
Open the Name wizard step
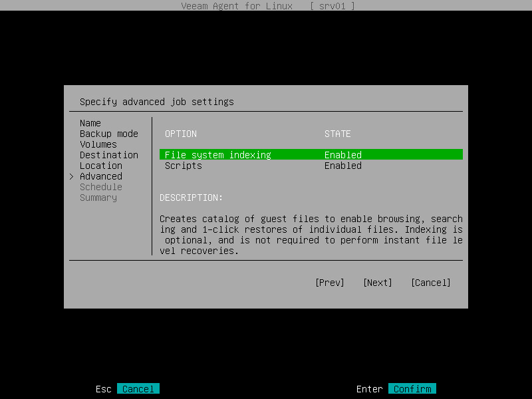90,123
